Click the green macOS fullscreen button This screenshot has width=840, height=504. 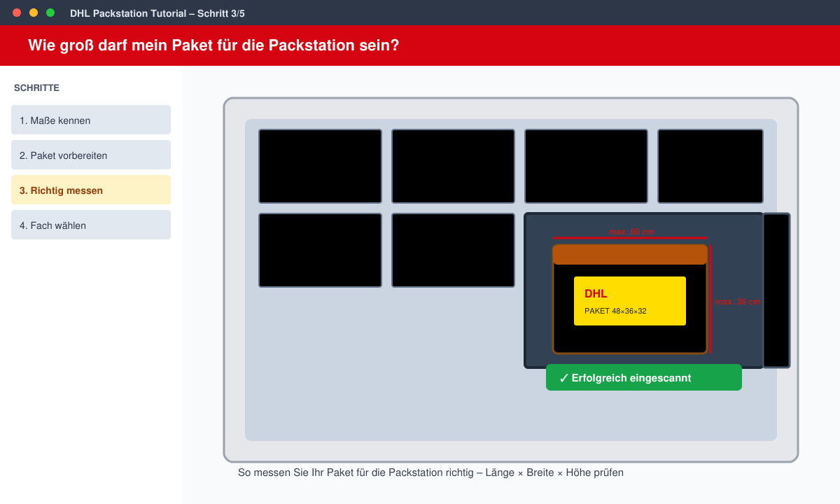point(50,13)
